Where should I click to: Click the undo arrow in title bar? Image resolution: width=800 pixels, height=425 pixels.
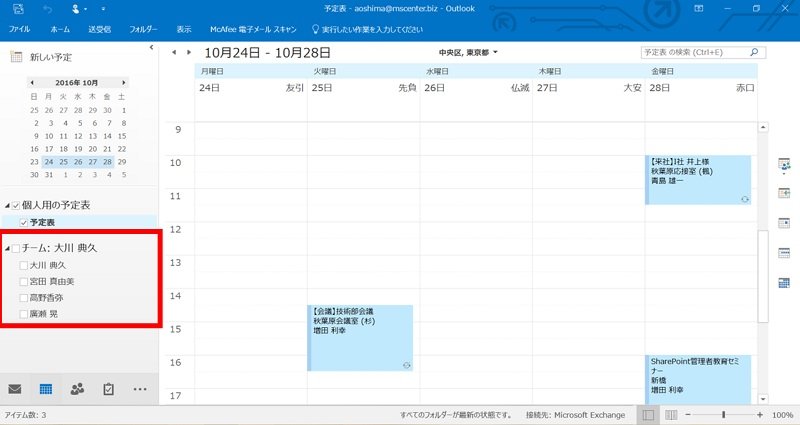(x=47, y=9)
